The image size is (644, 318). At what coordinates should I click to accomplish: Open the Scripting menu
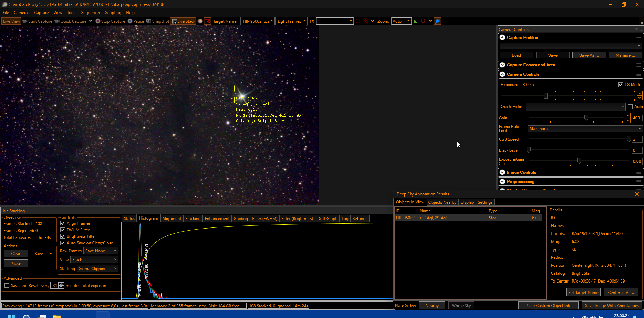point(113,13)
